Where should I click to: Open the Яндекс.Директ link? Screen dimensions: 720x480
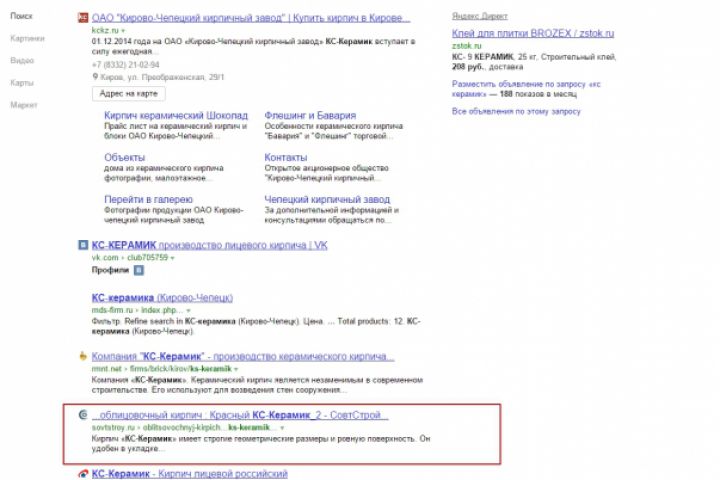(x=479, y=17)
